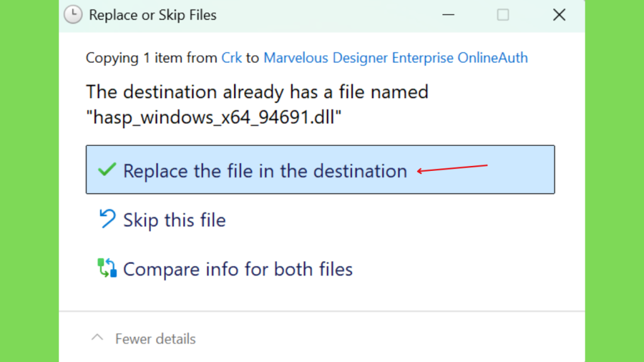Minimize the Replace or Skip Files dialog

(448, 15)
